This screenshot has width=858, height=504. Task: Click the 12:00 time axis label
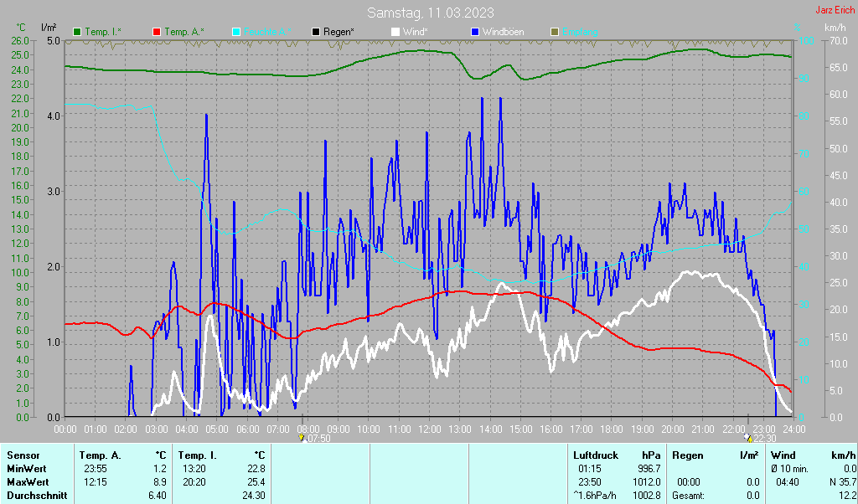429,429
